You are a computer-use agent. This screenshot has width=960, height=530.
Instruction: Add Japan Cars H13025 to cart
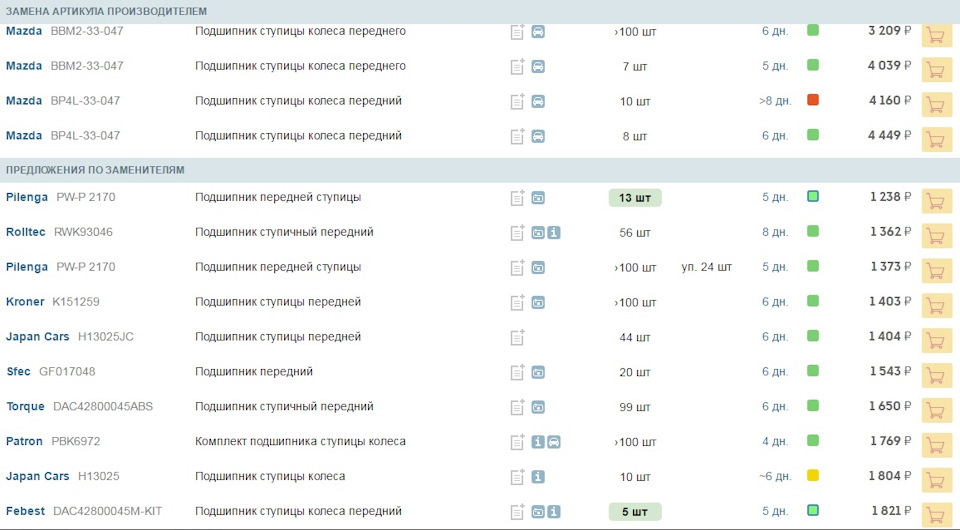click(x=937, y=481)
